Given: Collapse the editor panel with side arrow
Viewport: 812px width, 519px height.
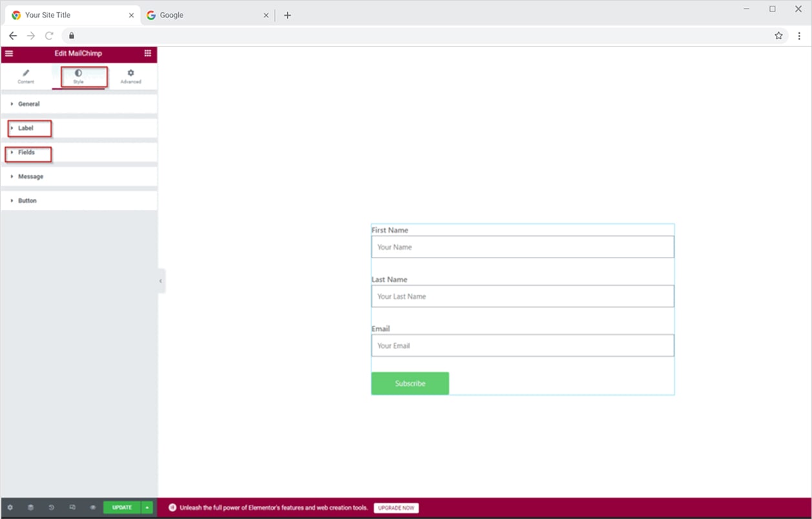Looking at the screenshot, I should point(161,281).
